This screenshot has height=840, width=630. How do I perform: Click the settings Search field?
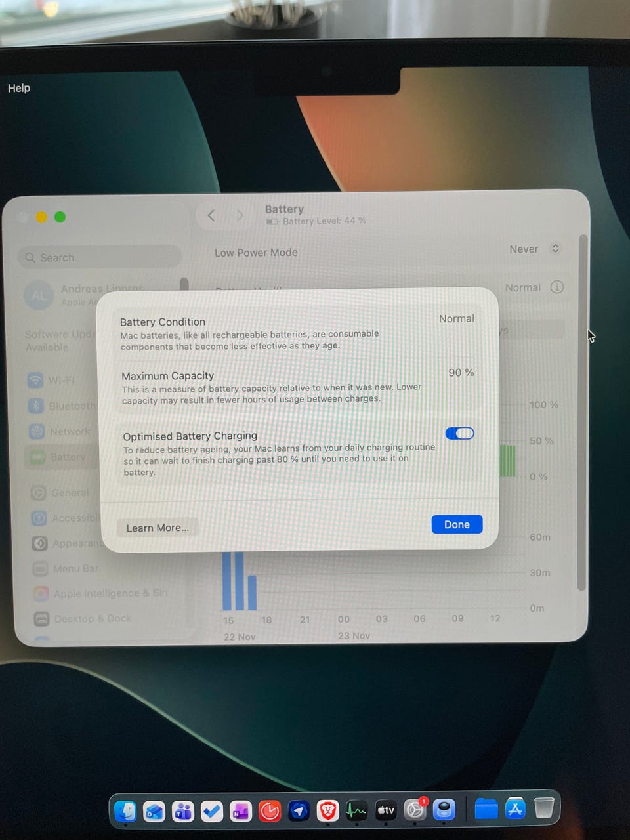pos(100,257)
